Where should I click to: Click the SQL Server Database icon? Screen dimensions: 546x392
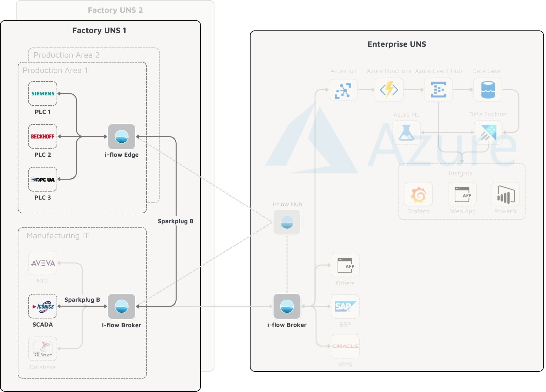pos(43,349)
